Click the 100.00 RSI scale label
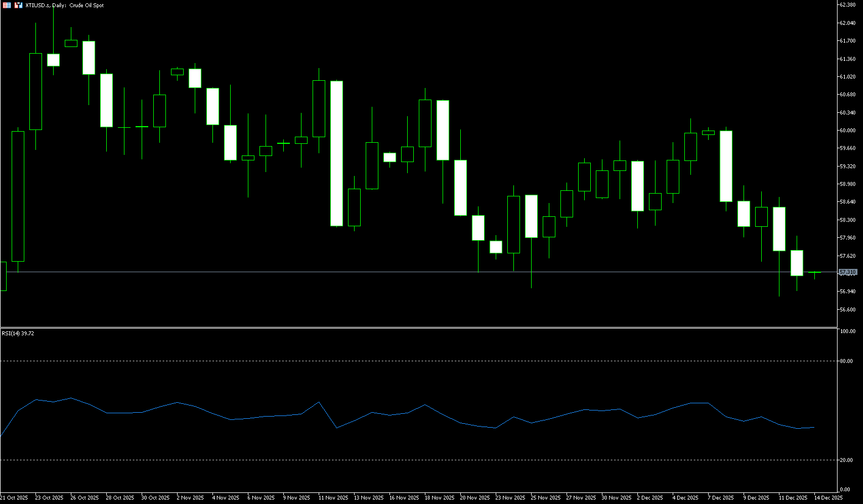The width and height of the screenshot is (863, 504). [847, 331]
